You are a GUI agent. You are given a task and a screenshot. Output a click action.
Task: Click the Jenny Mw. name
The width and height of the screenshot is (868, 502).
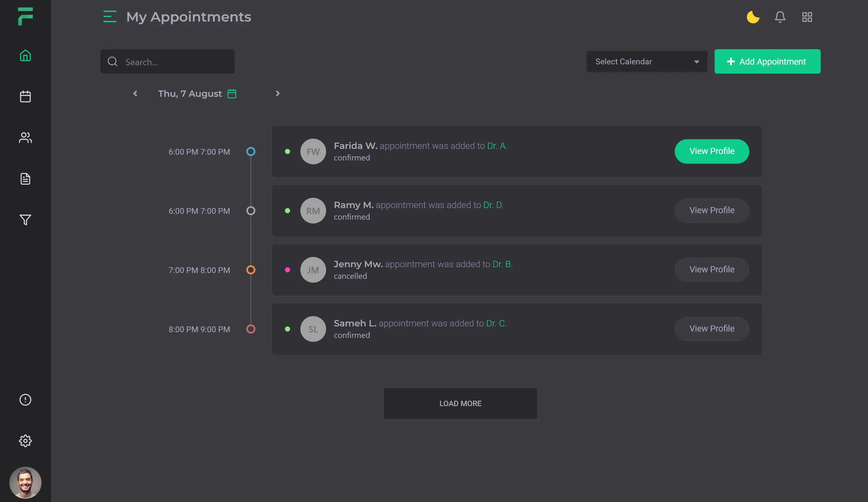coord(358,264)
